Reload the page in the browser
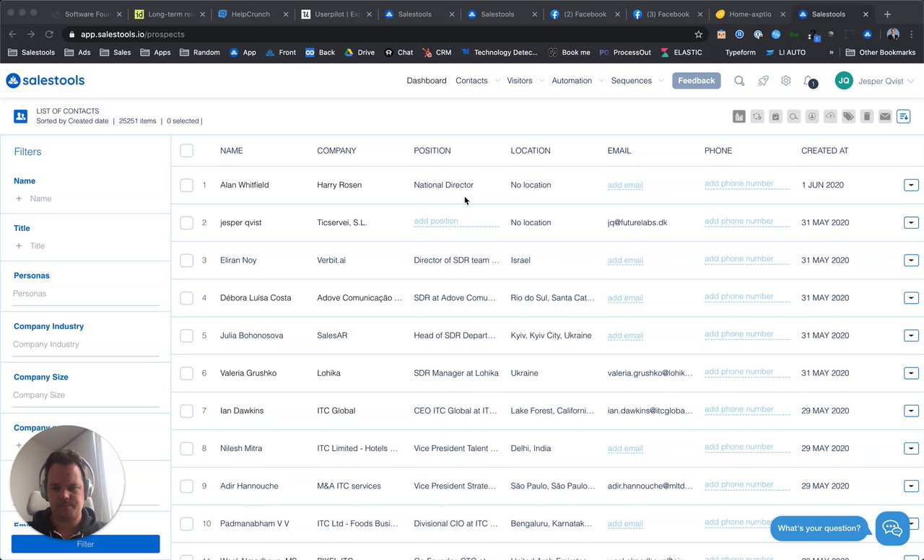 coord(49,34)
